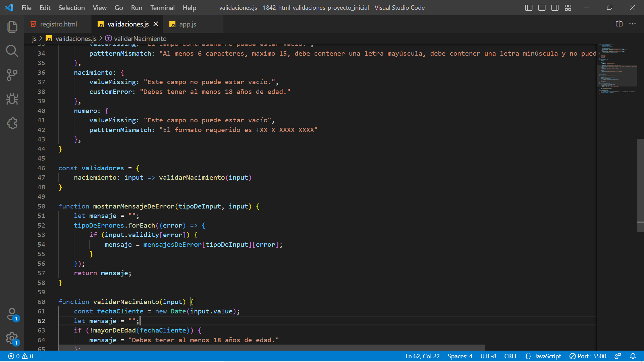Open the editor More Actions menu
Screen dimensions: 644x362
click(632, 24)
